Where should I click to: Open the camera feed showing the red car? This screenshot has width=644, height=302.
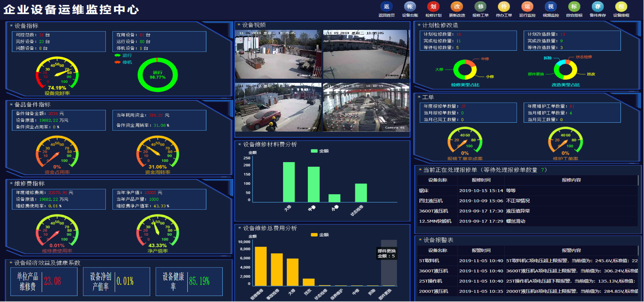[x=278, y=107]
